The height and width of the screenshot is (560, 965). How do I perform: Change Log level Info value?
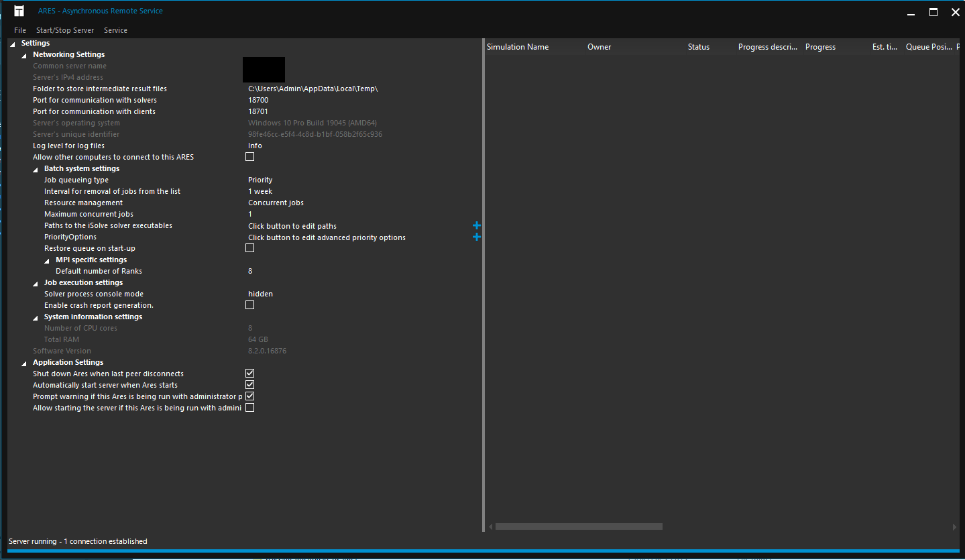[255, 146]
